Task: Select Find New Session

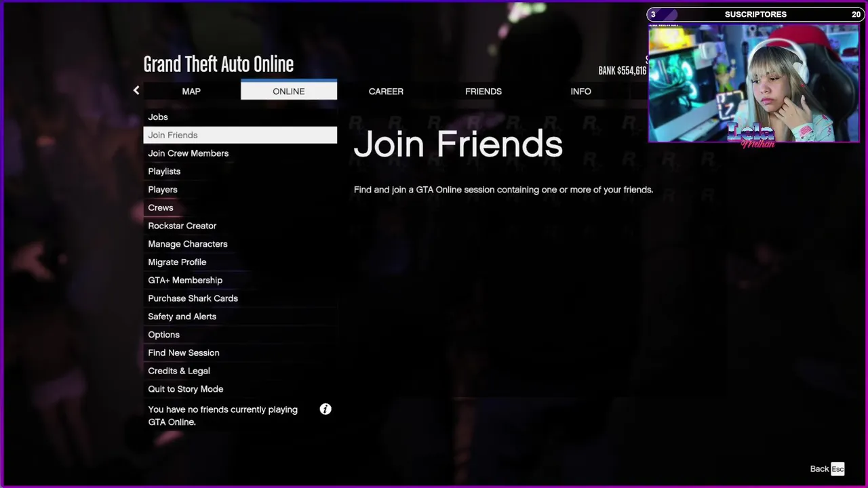Action: pos(240,352)
